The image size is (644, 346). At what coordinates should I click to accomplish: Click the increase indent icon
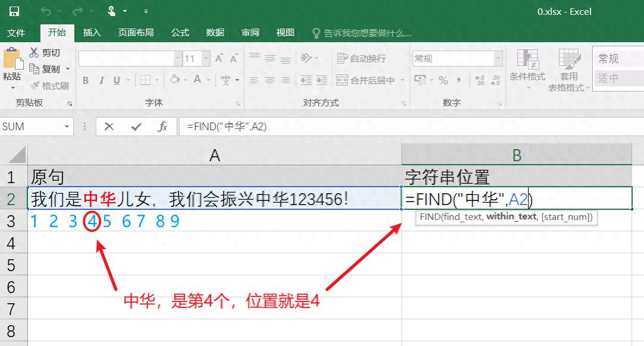click(322, 80)
